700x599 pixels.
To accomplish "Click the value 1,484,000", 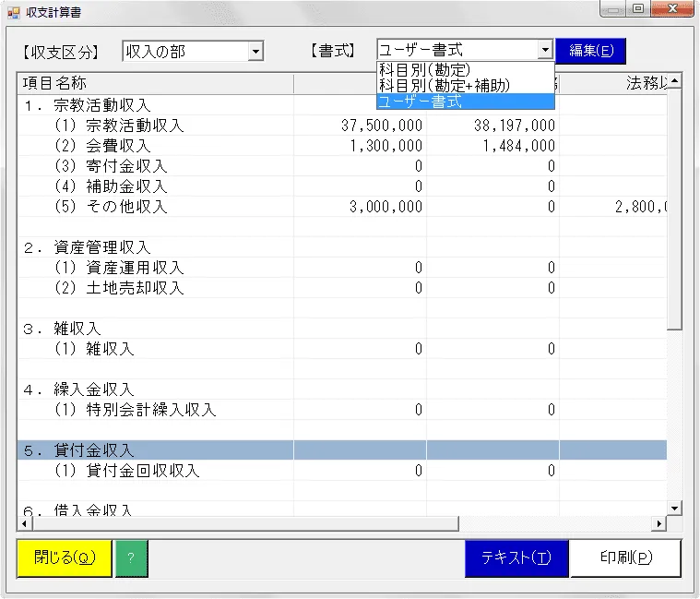I will [518, 146].
